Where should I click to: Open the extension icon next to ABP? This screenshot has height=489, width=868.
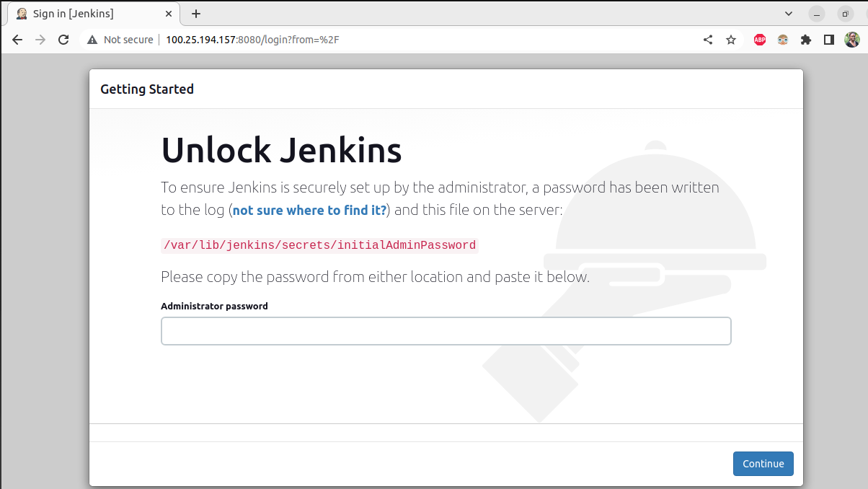pyautogui.click(x=783, y=40)
